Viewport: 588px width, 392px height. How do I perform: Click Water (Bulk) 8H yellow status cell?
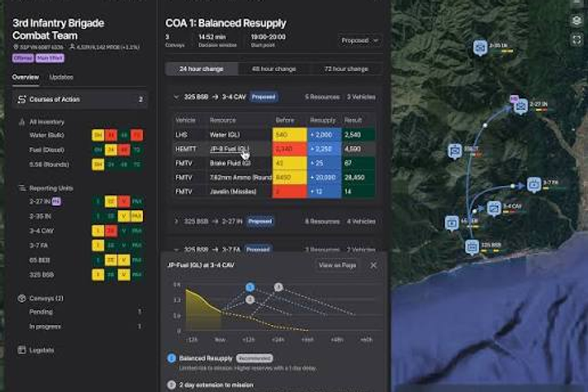(98, 135)
